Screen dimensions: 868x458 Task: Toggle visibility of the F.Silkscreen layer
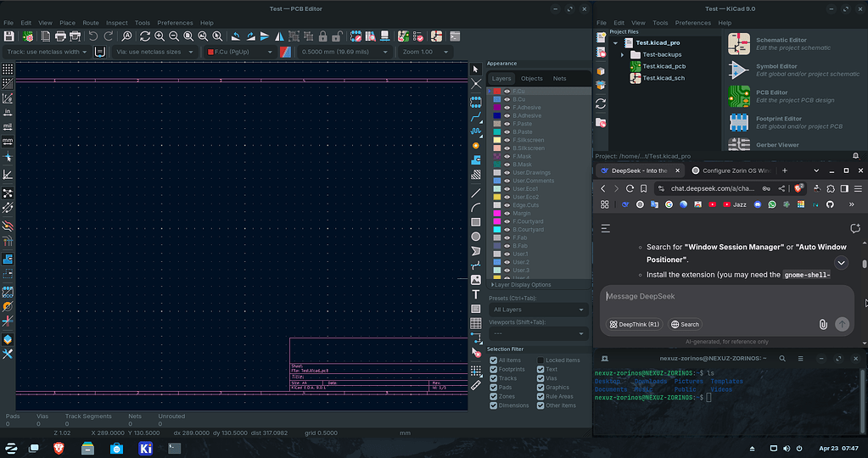click(507, 140)
